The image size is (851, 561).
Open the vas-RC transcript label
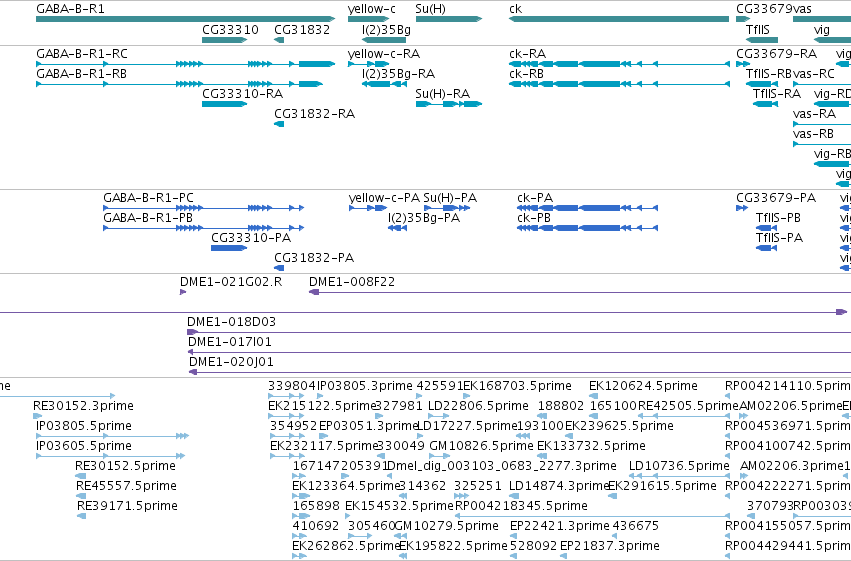[x=814, y=74]
